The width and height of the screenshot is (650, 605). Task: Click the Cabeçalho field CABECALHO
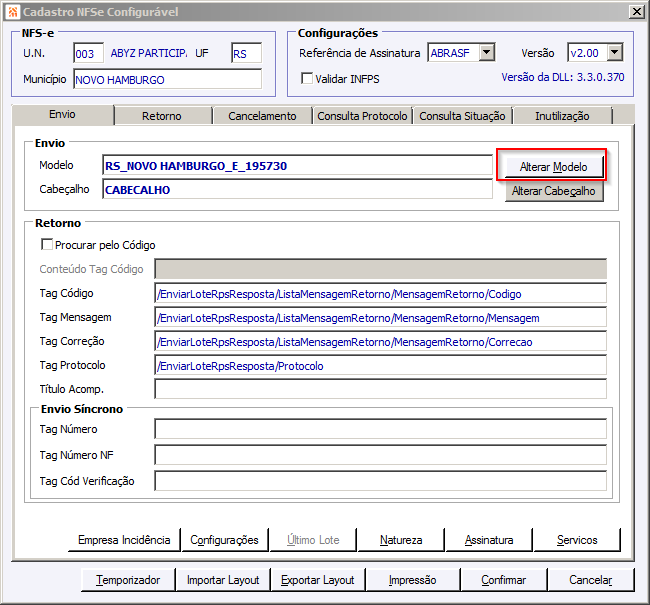(x=297, y=190)
